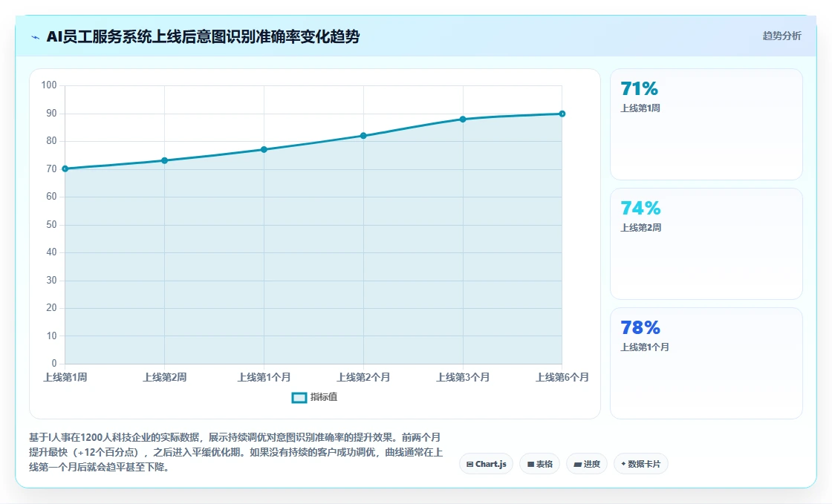Click the x-axis label 上线第3个月
The width and height of the screenshot is (832, 504).
(463, 377)
